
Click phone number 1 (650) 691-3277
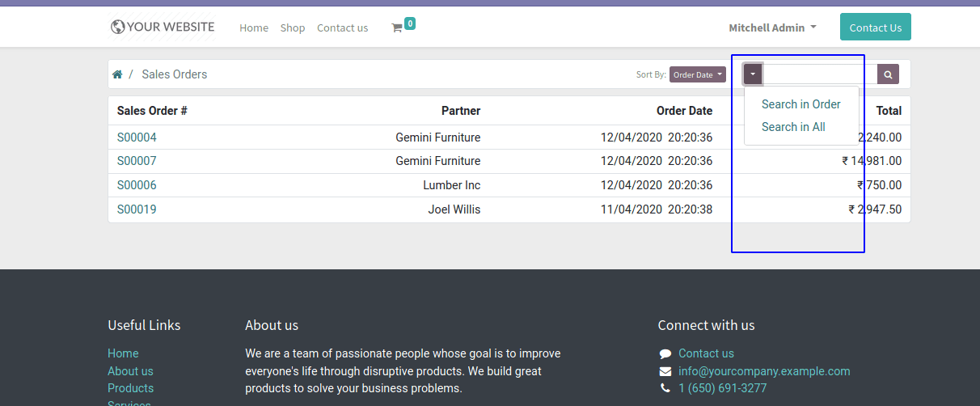pos(722,388)
